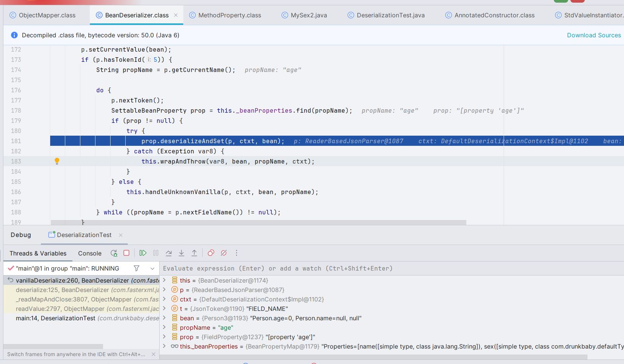The height and width of the screenshot is (364, 624).
Task: Open the MethodProperty.class editor tab
Action: [229, 15]
